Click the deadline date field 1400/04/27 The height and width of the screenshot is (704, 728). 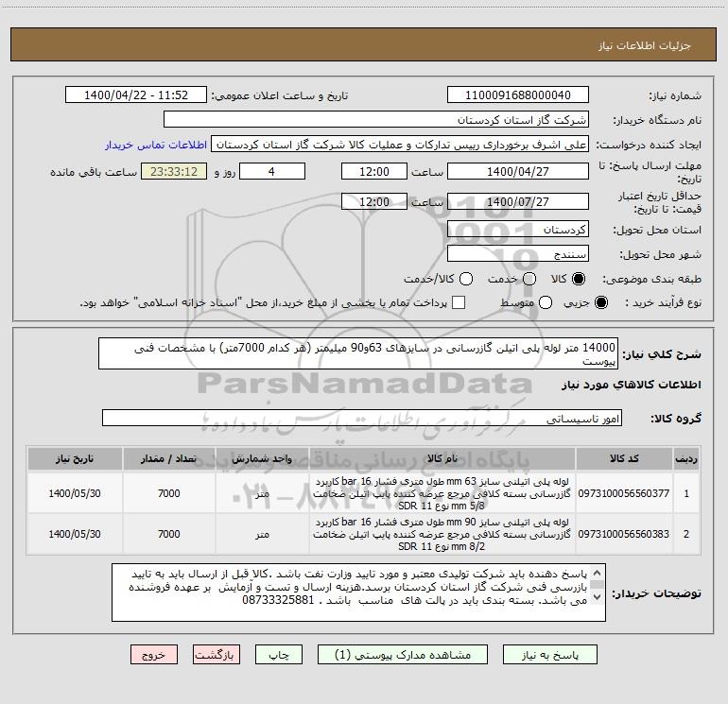[x=518, y=171]
